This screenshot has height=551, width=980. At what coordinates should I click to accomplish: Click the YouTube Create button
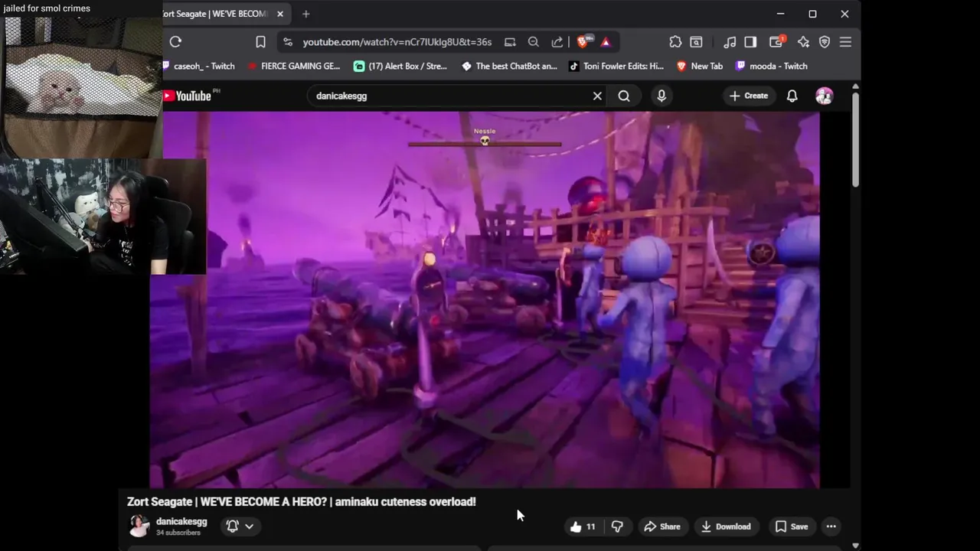pos(749,96)
